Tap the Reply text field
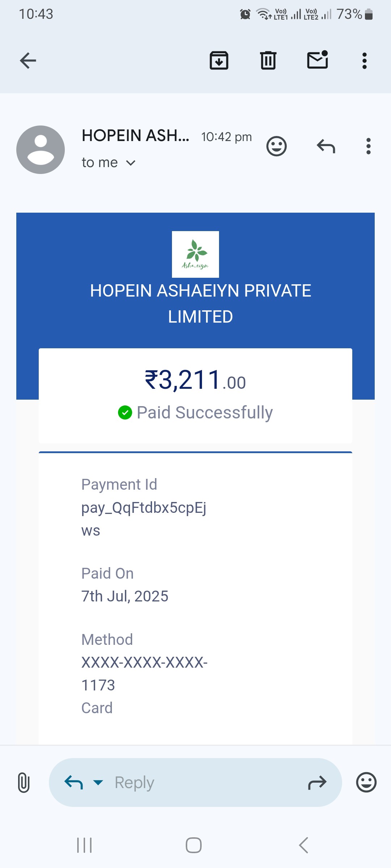This screenshot has width=391, height=868. 195,782
